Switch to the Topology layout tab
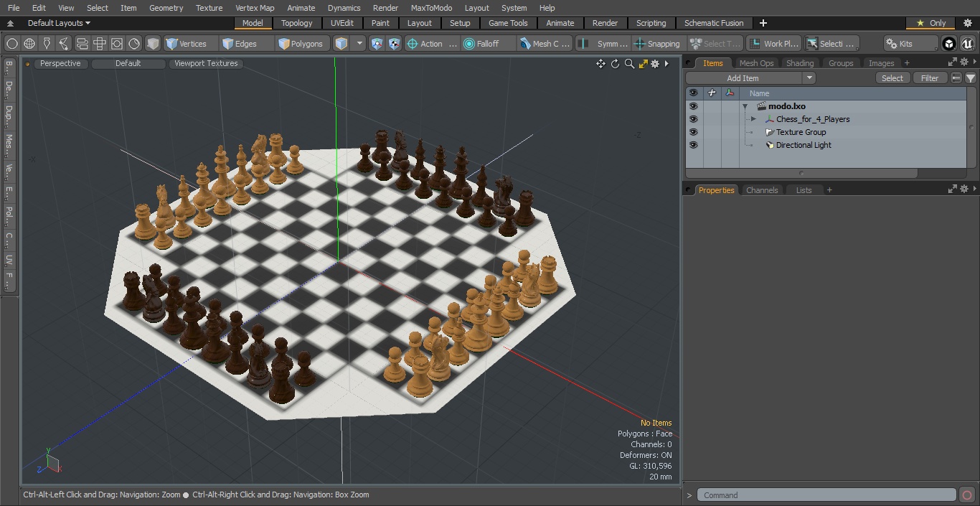Viewport: 980px width, 506px height. point(297,23)
